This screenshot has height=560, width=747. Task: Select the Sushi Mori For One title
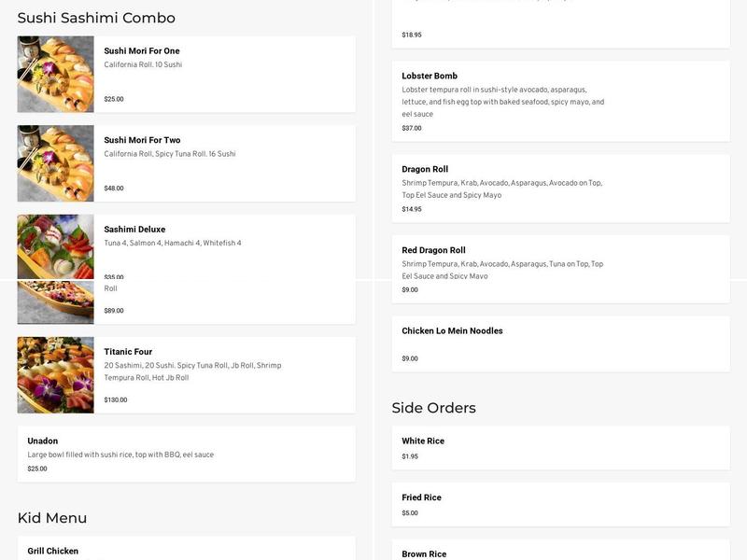click(x=142, y=51)
